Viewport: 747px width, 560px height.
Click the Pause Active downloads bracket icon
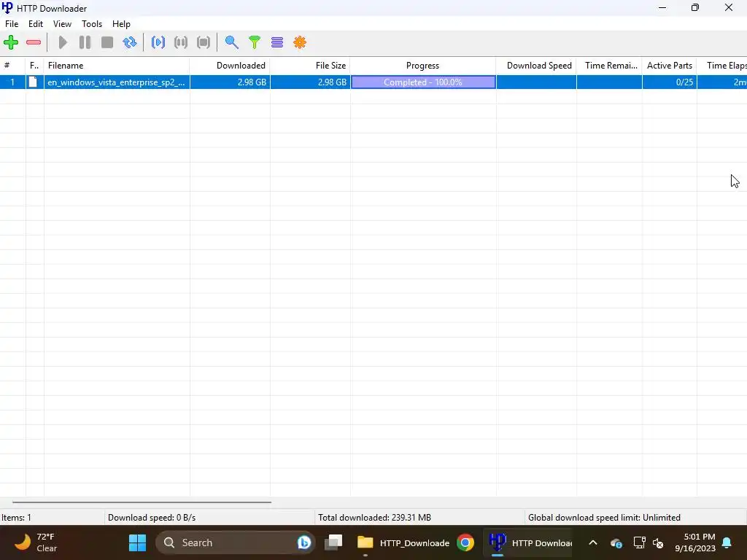tap(181, 42)
